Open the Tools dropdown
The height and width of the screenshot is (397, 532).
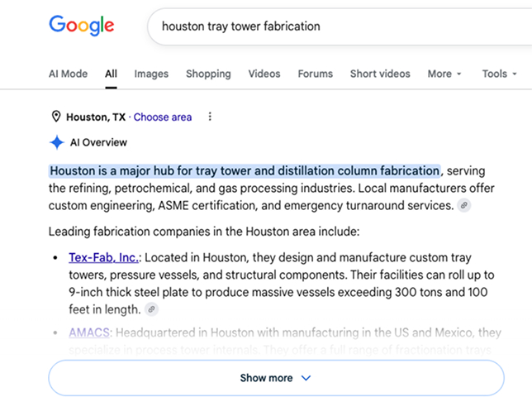coord(499,74)
